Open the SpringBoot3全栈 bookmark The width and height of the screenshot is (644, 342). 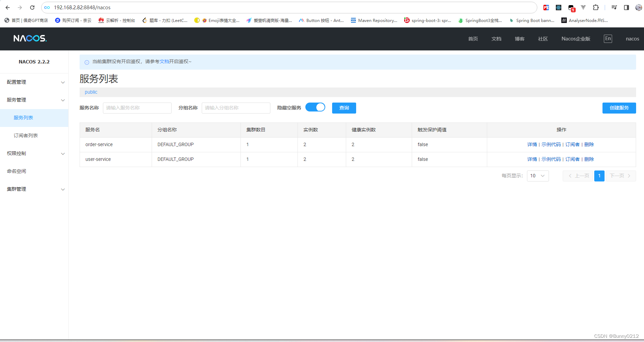480,21
